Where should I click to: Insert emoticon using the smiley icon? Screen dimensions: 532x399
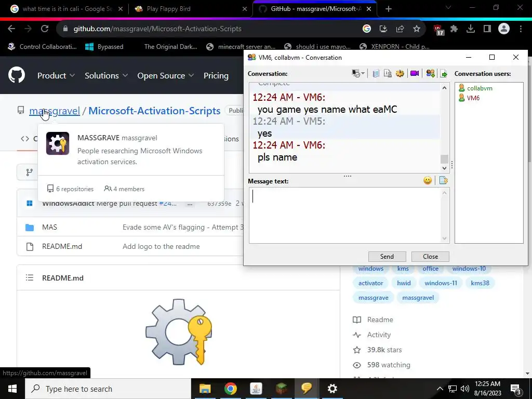(x=428, y=180)
